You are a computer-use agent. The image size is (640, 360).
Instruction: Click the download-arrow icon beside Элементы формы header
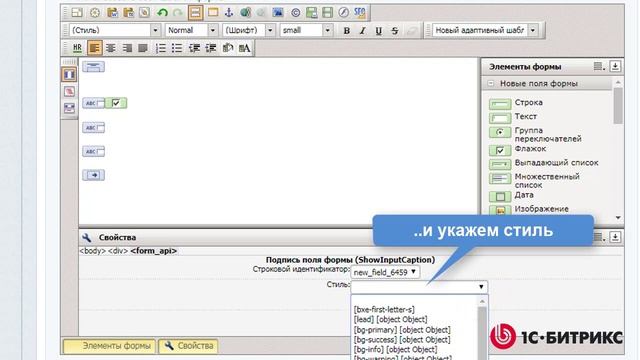coord(615,66)
